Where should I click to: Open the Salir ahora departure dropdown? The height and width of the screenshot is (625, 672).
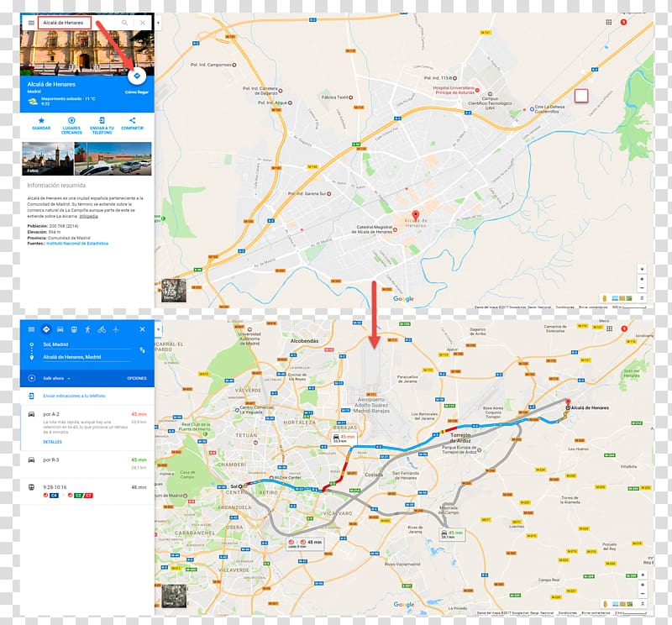(55, 379)
